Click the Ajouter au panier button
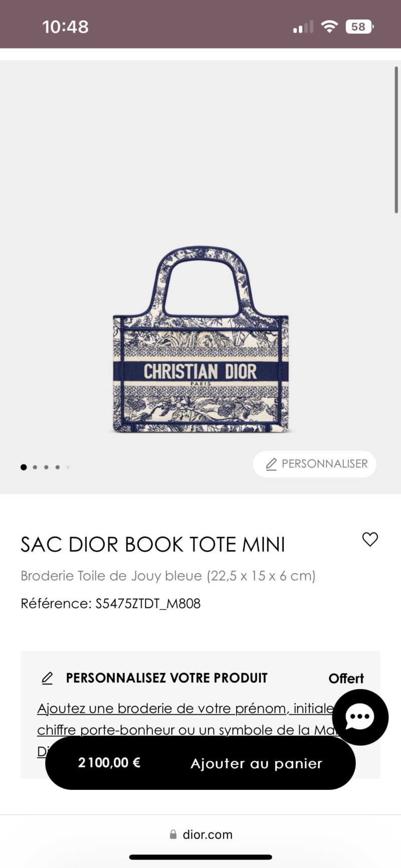 [x=200, y=763]
